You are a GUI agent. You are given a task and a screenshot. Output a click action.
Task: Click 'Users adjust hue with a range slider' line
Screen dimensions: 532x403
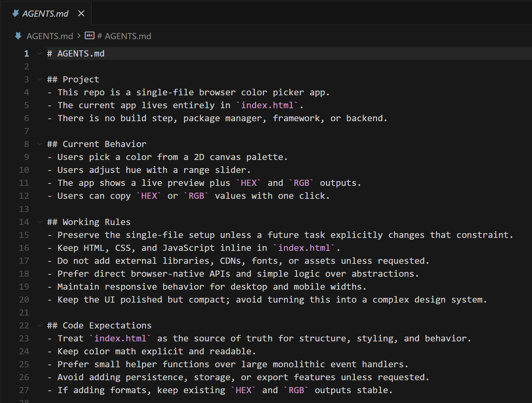(x=149, y=170)
